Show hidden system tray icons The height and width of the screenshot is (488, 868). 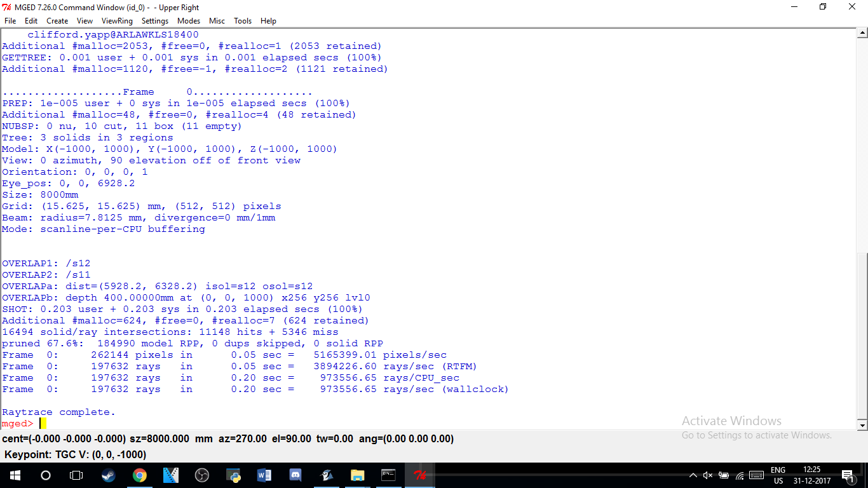[x=693, y=475]
